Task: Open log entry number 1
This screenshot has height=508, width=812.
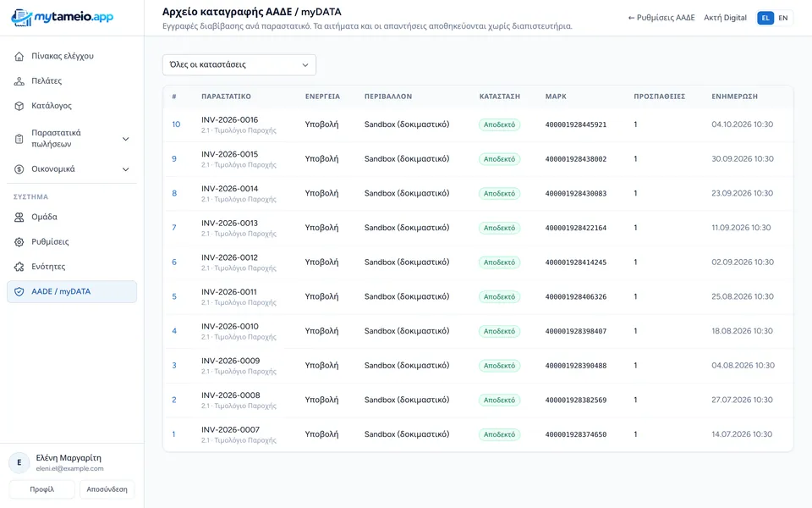Action: pos(173,434)
